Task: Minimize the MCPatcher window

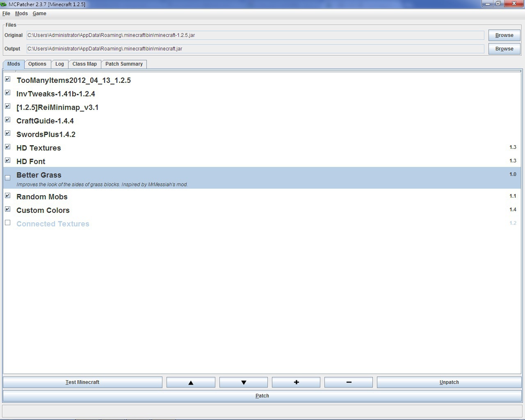Action: [x=487, y=4]
